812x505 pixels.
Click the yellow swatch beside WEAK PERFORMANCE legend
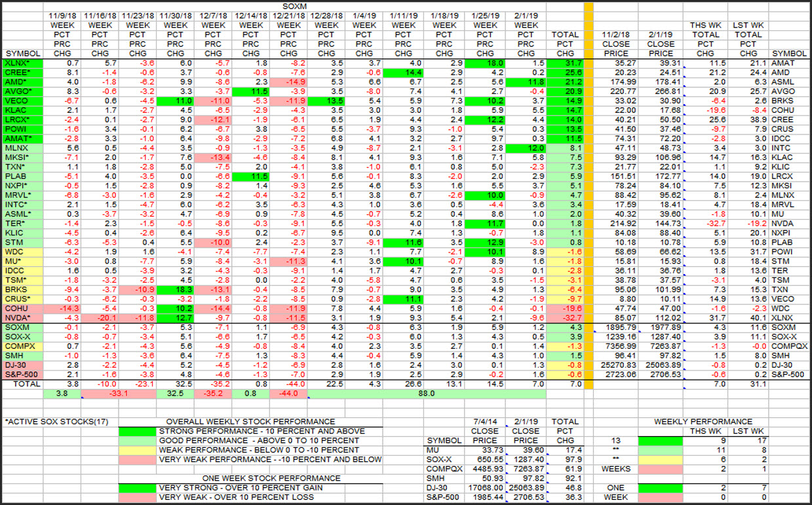137,450
